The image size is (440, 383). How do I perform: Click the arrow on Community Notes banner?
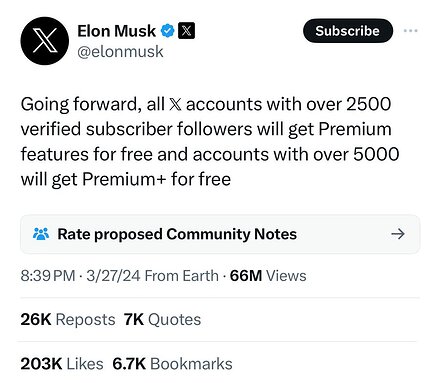coord(398,234)
